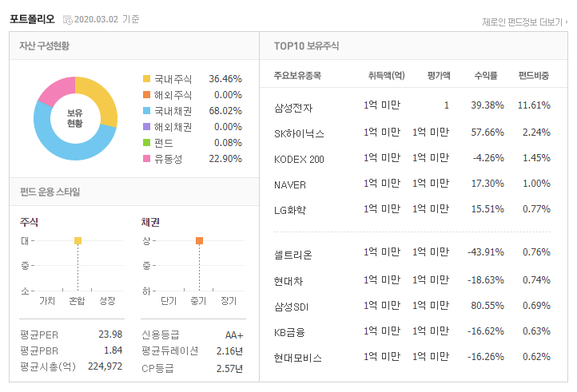Click NAVER return value 17.30%

(487, 184)
